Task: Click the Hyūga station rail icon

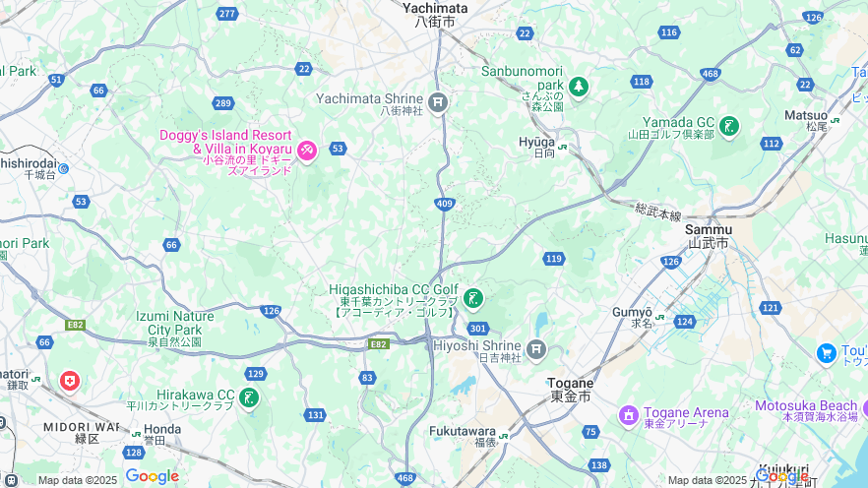Action: (563, 148)
